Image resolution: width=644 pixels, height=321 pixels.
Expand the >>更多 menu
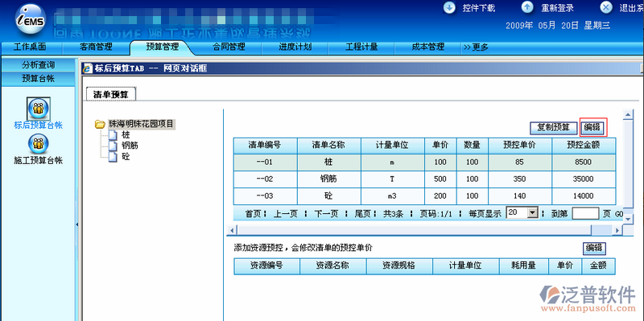coord(476,47)
